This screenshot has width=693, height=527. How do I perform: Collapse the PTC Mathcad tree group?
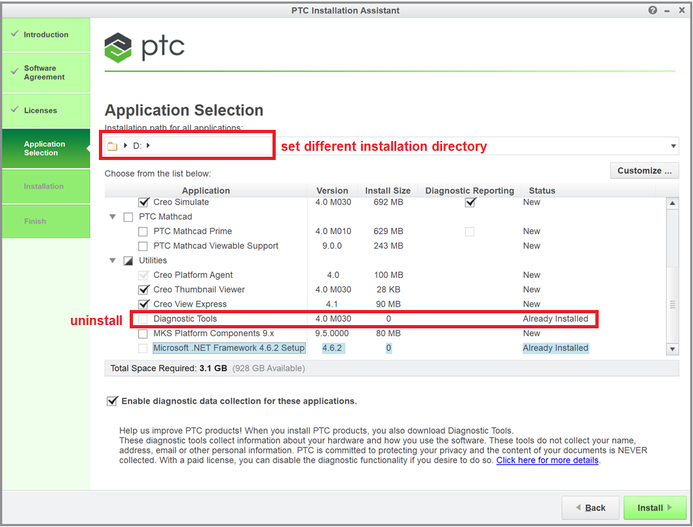(x=113, y=217)
